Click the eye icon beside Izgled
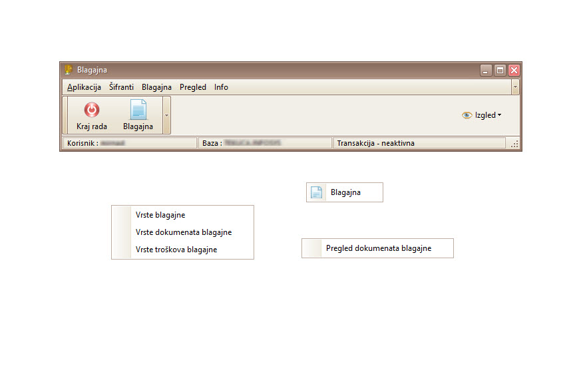 pos(467,115)
